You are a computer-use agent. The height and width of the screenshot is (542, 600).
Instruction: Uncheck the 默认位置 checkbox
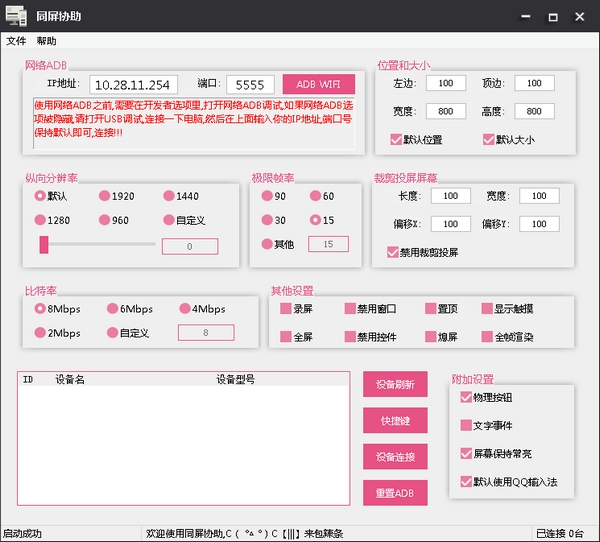[397, 139]
